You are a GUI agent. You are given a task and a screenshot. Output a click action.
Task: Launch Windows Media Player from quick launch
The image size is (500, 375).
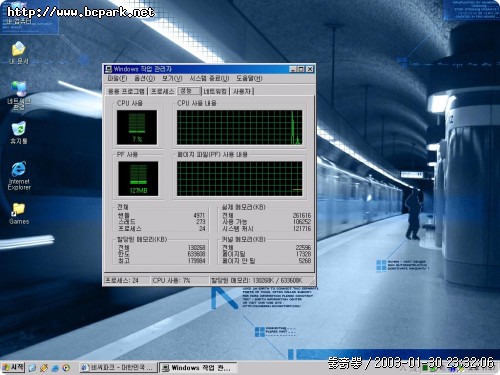(x=66, y=368)
